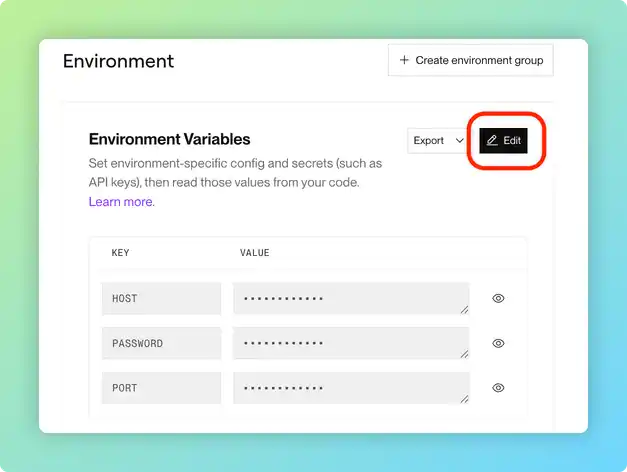This screenshot has height=472, width=627.
Task: Click the masked value field for HOST
Action: click(350, 298)
